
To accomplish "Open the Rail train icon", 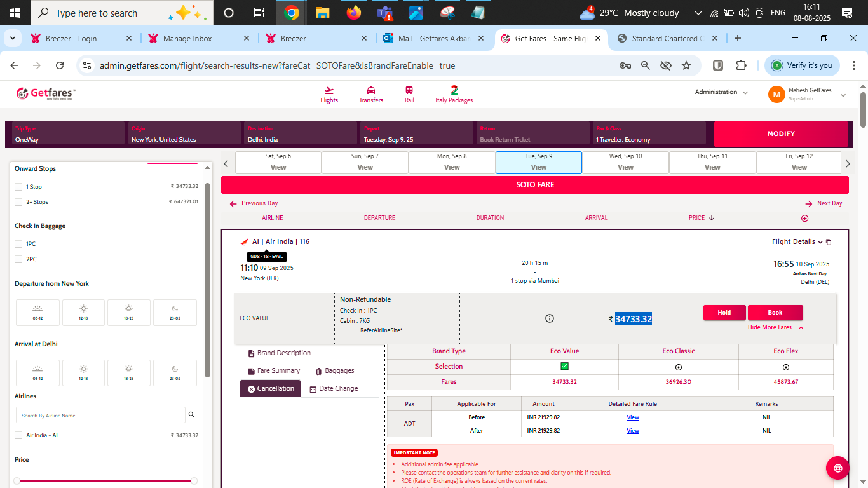I will tap(409, 90).
